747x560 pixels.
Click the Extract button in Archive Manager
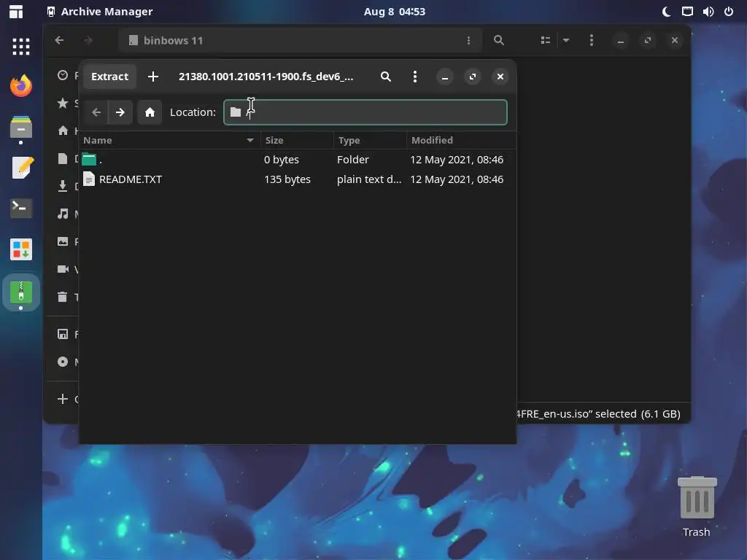[x=109, y=77]
